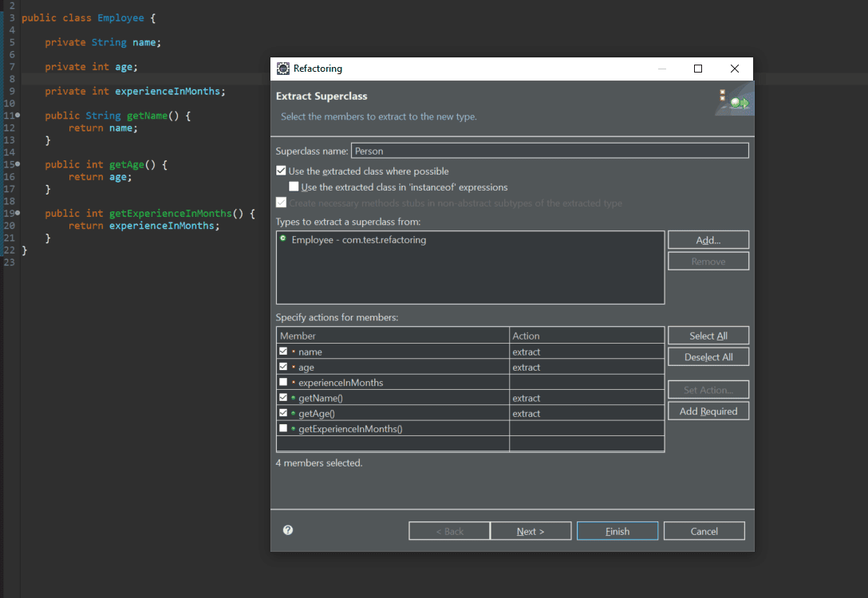Open the help question mark icon
Image resolution: width=868 pixels, height=598 pixels.
[288, 530]
